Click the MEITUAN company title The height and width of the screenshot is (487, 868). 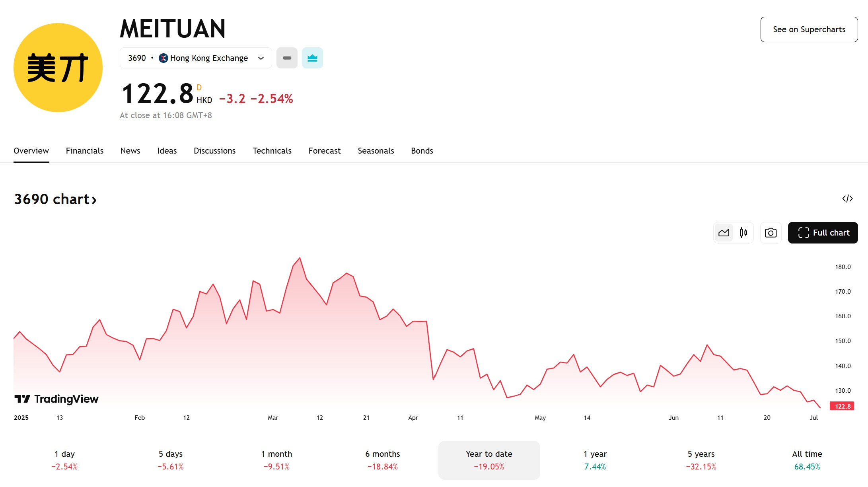pos(173,29)
